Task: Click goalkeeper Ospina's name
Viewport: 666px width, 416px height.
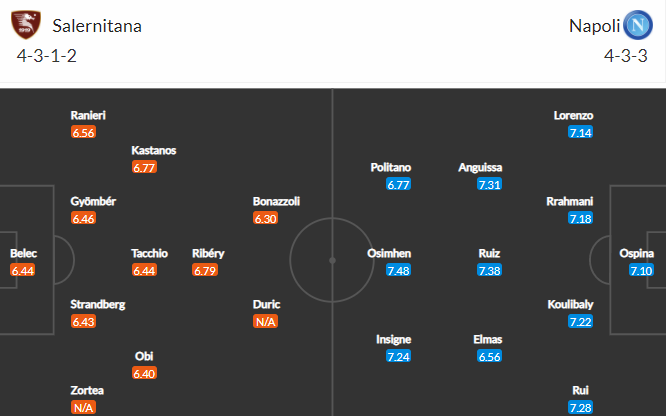Action: [636, 253]
